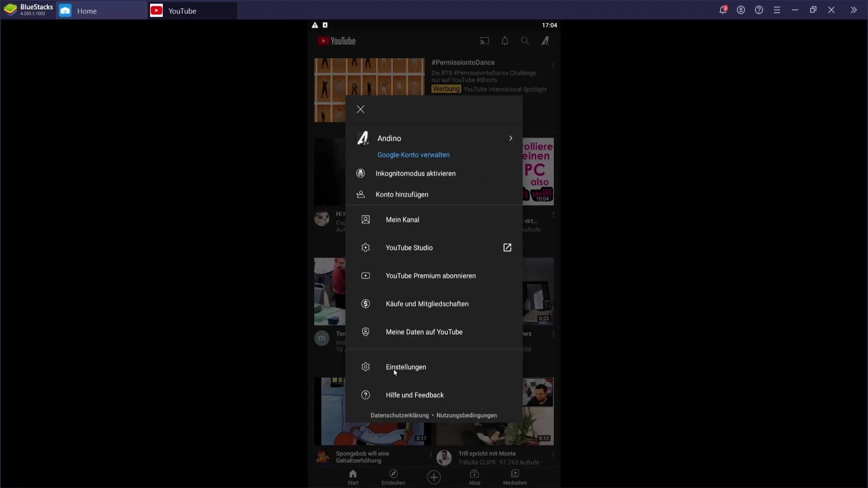Open Trill spricht mit Monte title
The image size is (868, 488).
point(487,454)
